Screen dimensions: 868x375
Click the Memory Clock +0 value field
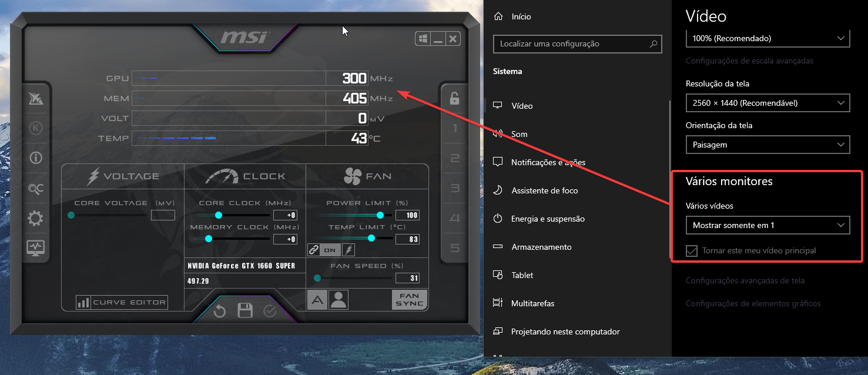point(286,239)
